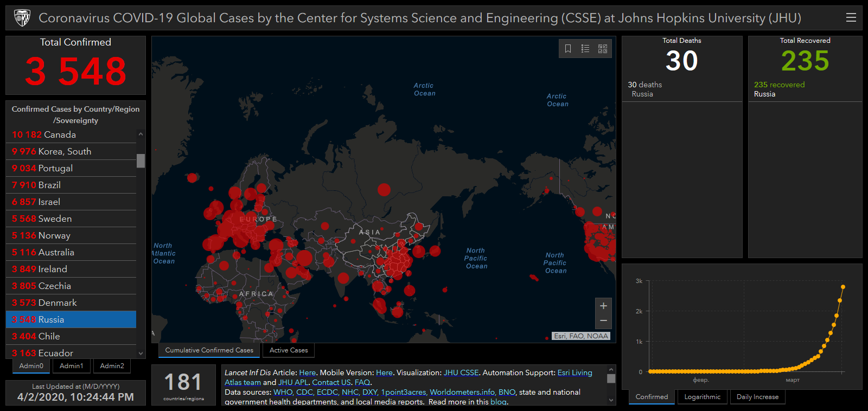Switch to Admin0 tab
This screenshot has height=411, width=868.
pyautogui.click(x=31, y=366)
